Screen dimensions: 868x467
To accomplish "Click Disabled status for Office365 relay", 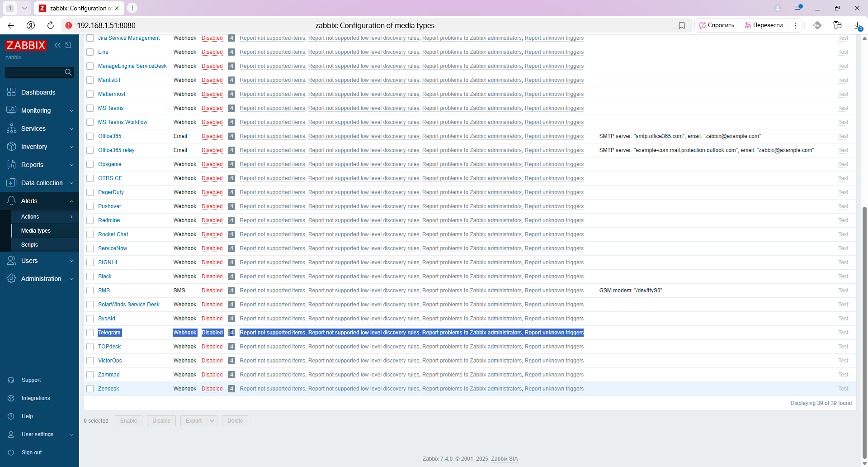I will point(212,150).
